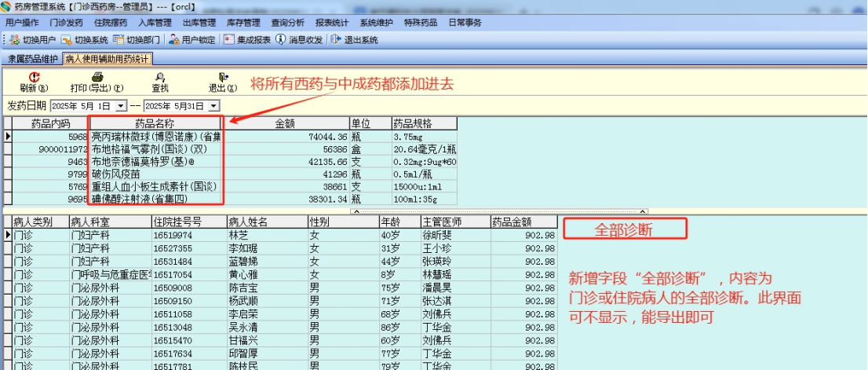Viewport: 868px width, 370px height.
Task: Open the 门诊发药 menu
Action: pos(67,23)
